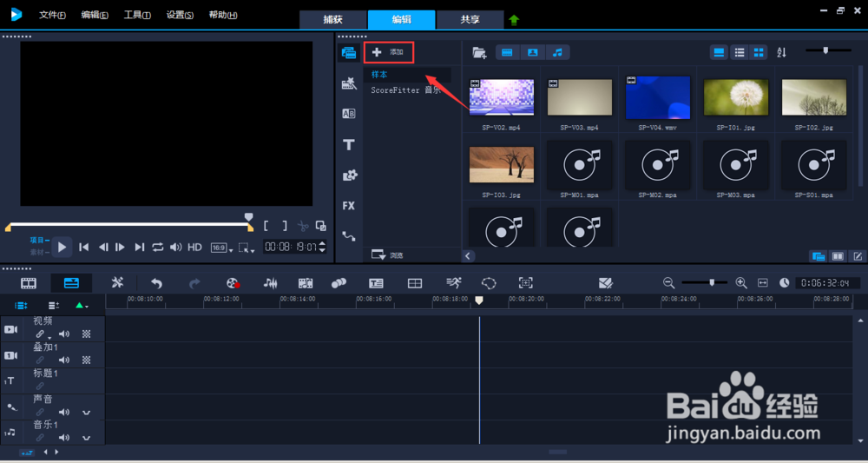Toggle video clips visibility in library
Image resolution: width=868 pixels, height=463 pixels.
507,53
